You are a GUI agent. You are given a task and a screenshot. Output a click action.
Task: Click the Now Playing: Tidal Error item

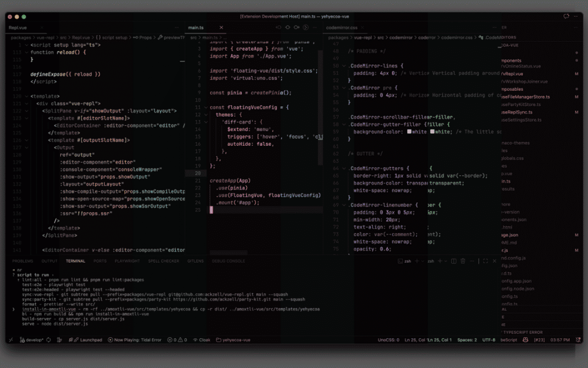tap(135, 340)
